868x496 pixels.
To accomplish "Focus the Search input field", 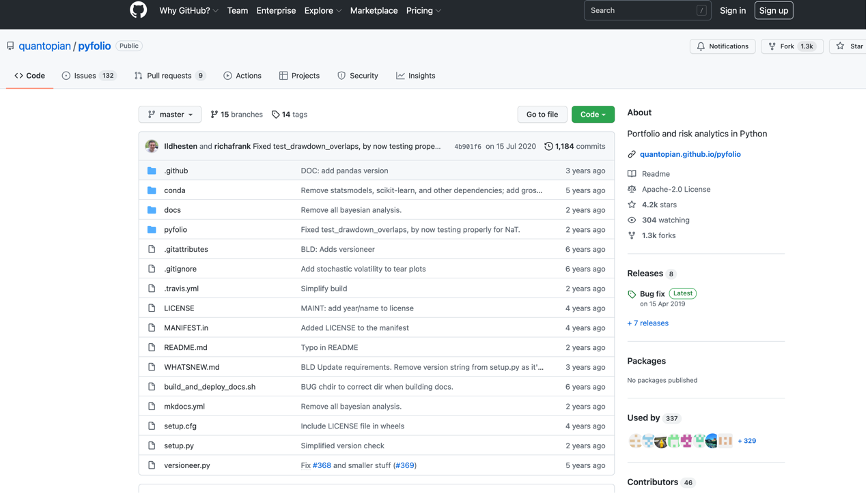I will click(x=647, y=11).
